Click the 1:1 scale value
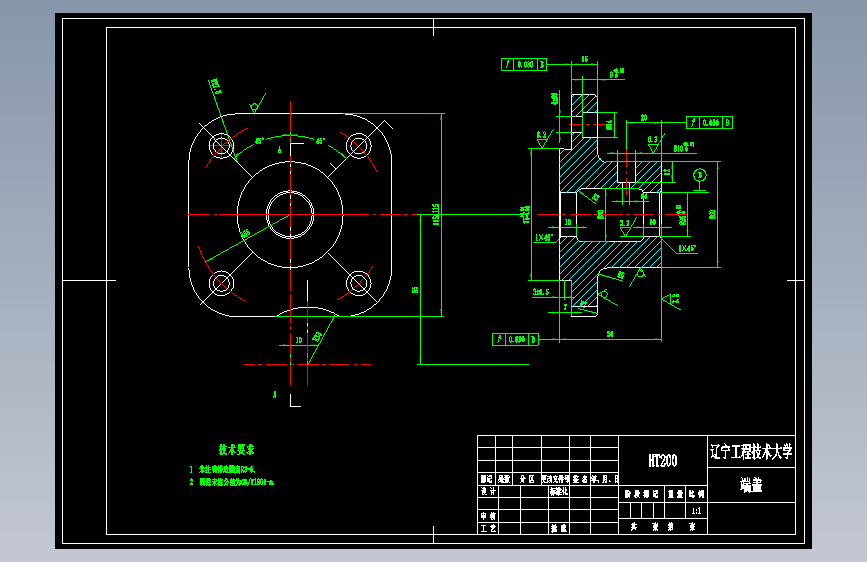 tap(697, 511)
